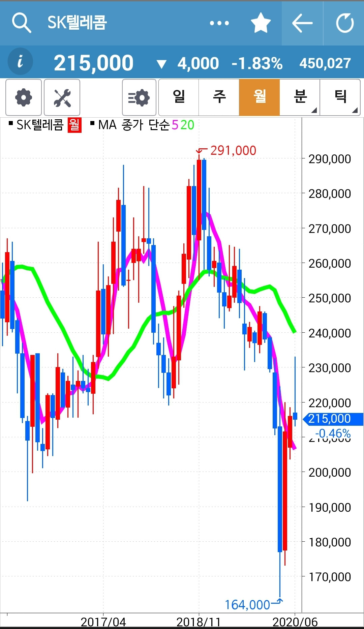The width and height of the screenshot is (364, 629).
Task: Select monthly 월 chart tab
Action: 260,97
